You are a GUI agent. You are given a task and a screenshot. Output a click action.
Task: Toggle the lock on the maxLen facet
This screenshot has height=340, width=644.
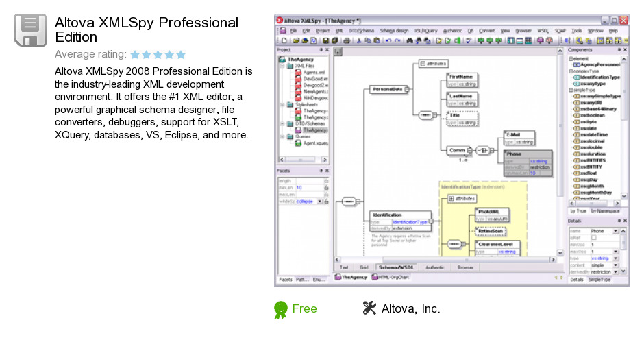[x=326, y=195]
